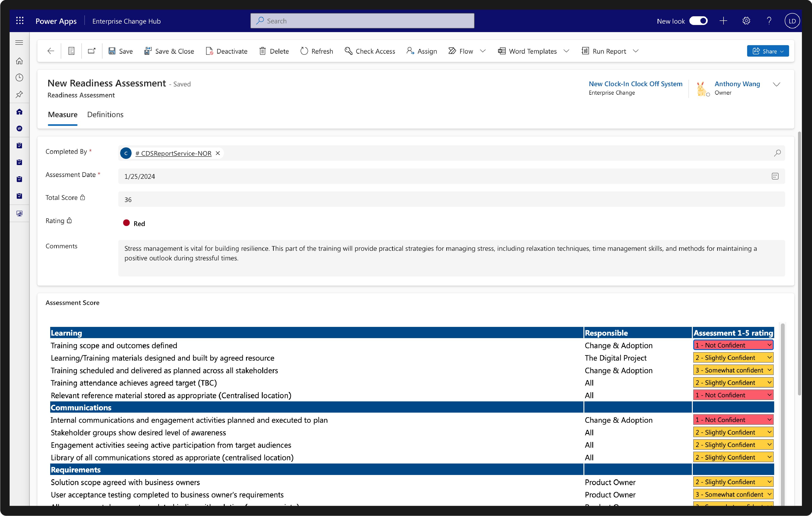This screenshot has height=516, width=812.
Task: Click the Recent clock icon in sidebar
Action: [19, 77]
